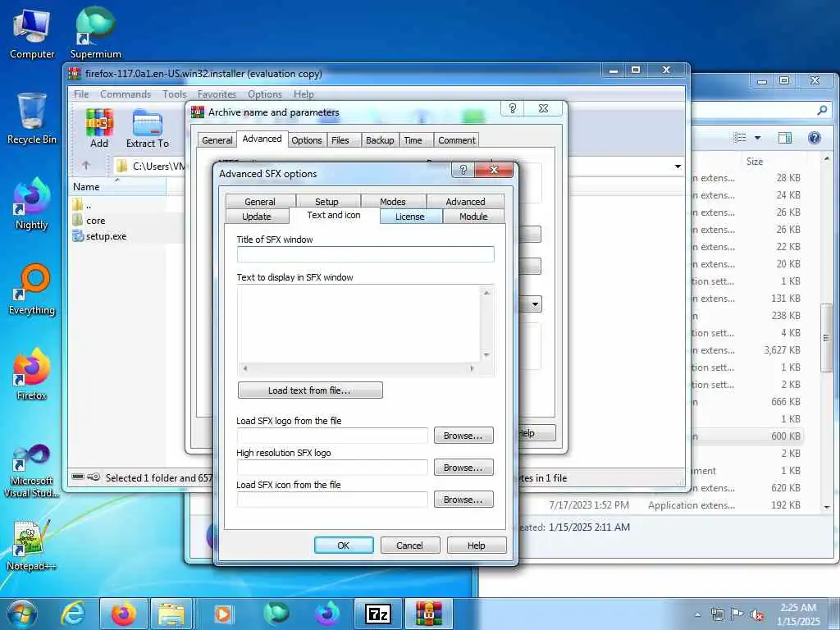This screenshot has height=630, width=840.
Task: Click Nightly icon on the taskbar
Action: point(326,614)
